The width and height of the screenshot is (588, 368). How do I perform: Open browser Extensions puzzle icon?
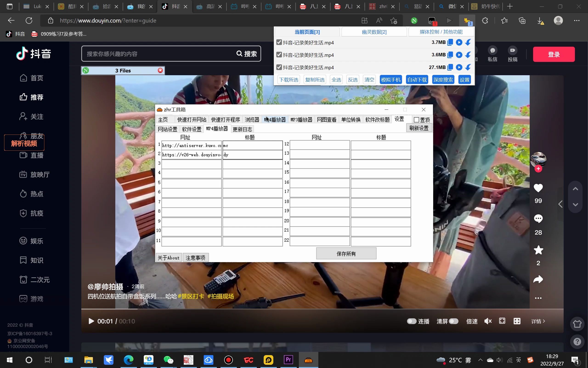[485, 21]
